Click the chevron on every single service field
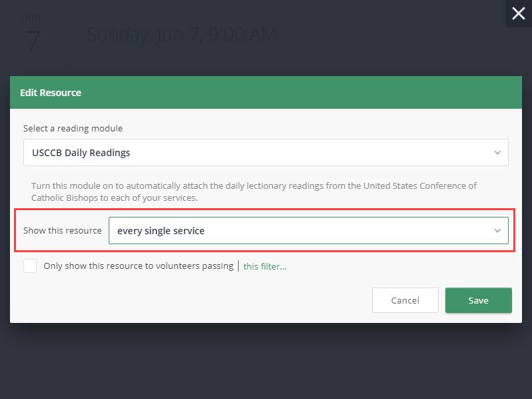The height and width of the screenshot is (399, 532). pyautogui.click(x=497, y=231)
